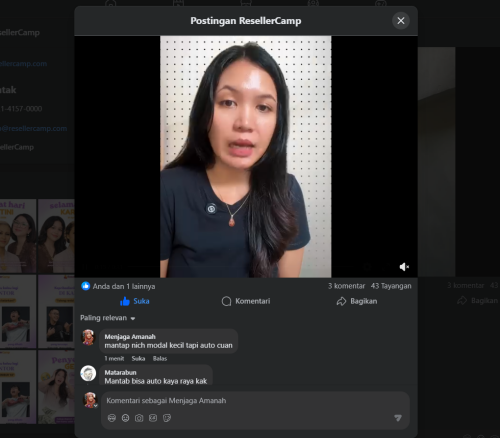Viewport: 500px width, 438px height.
Task: Open the Paling relevan sorting dropdown
Action: [108, 318]
